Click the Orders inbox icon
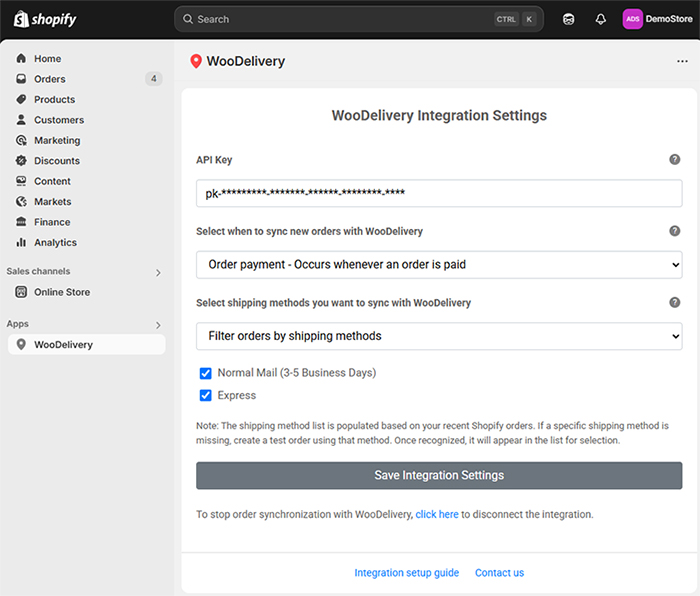Viewport: 700px width, 596px height. click(x=21, y=79)
